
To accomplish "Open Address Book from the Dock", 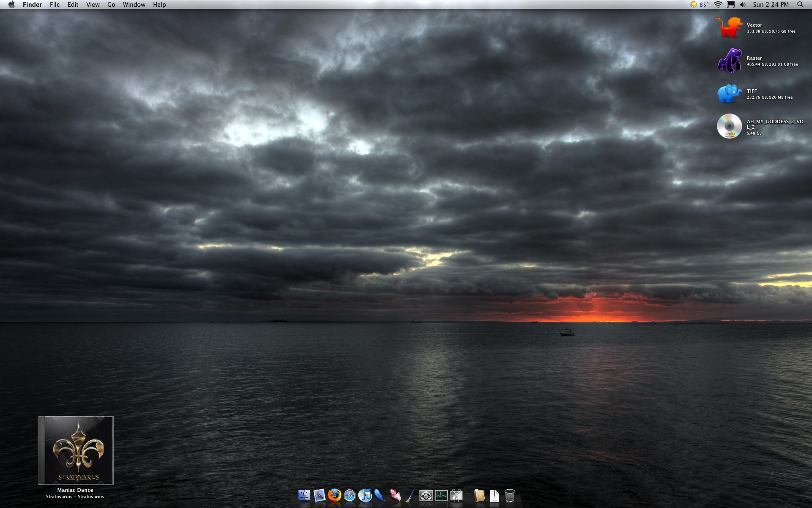I will click(479, 495).
